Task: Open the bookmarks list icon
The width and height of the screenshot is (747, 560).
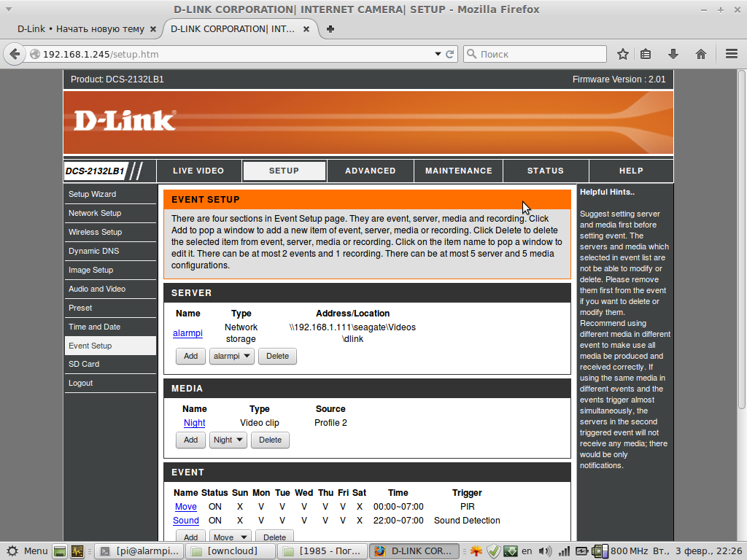Action: [x=646, y=54]
